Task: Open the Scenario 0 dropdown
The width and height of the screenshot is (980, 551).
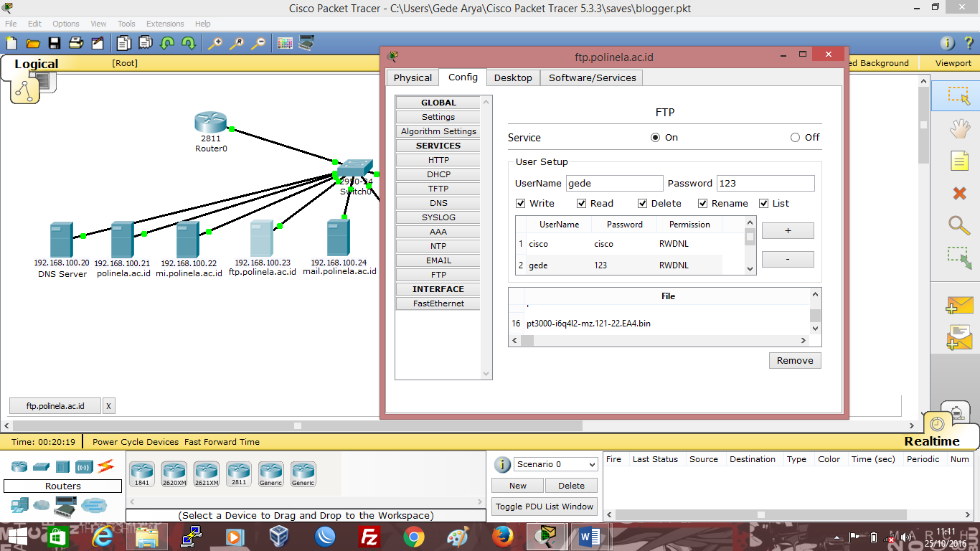Action: click(555, 464)
